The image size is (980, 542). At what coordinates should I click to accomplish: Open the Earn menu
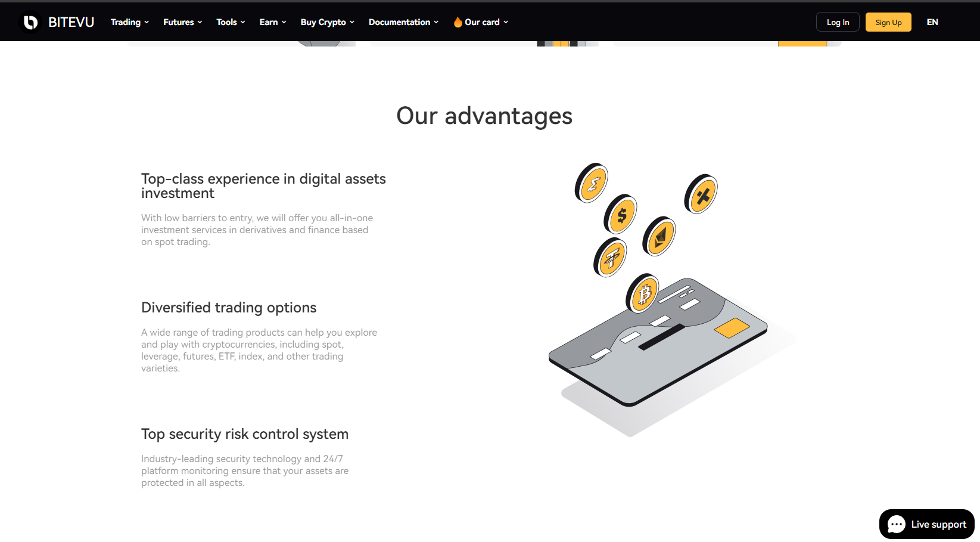(x=273, y=22)
